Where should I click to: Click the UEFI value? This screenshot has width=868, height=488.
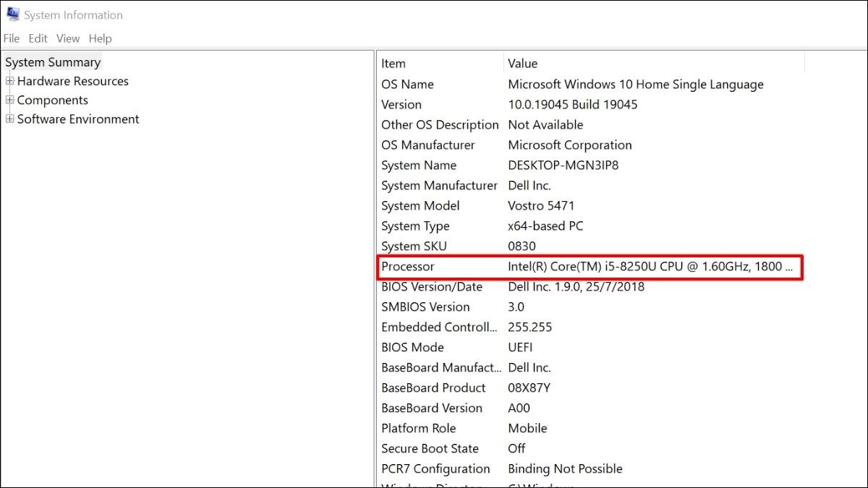point(521,348)
